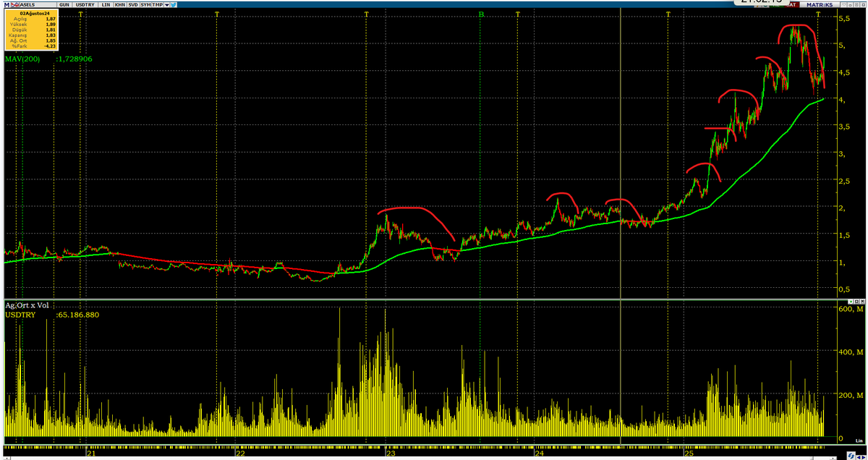Open the GUN period selector
The image size is (868, 460).
pos(64,5)
